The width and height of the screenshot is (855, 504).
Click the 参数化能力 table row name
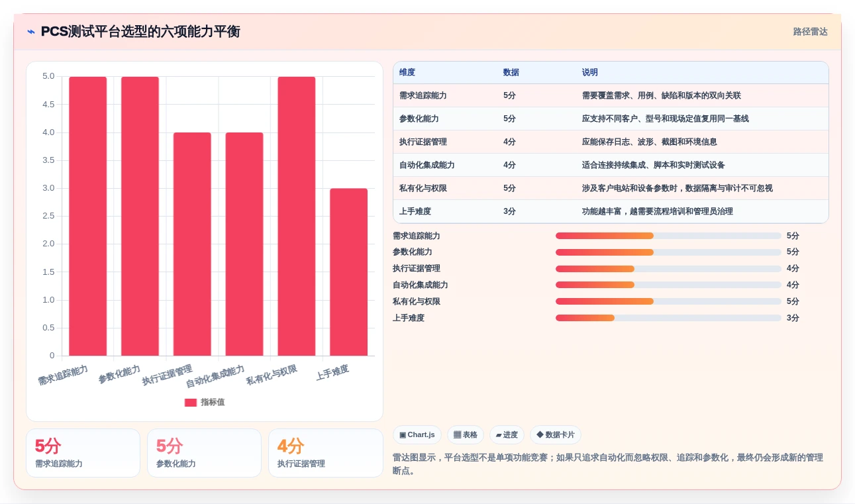[419, 119]
